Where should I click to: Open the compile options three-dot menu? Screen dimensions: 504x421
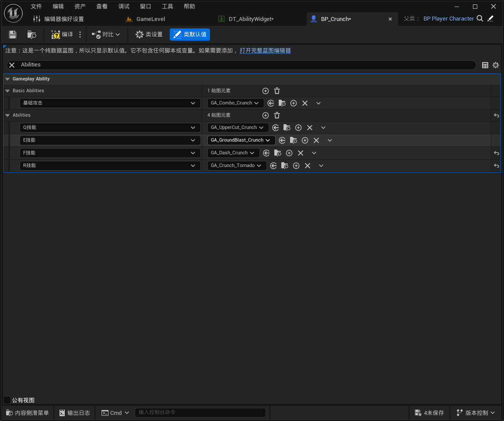[x=80, y=35]
